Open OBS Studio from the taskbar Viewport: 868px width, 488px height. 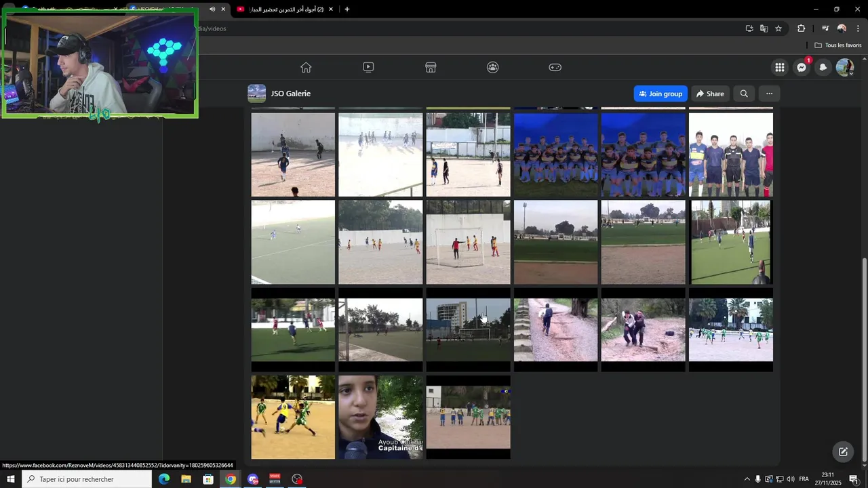tap(297, 479)
